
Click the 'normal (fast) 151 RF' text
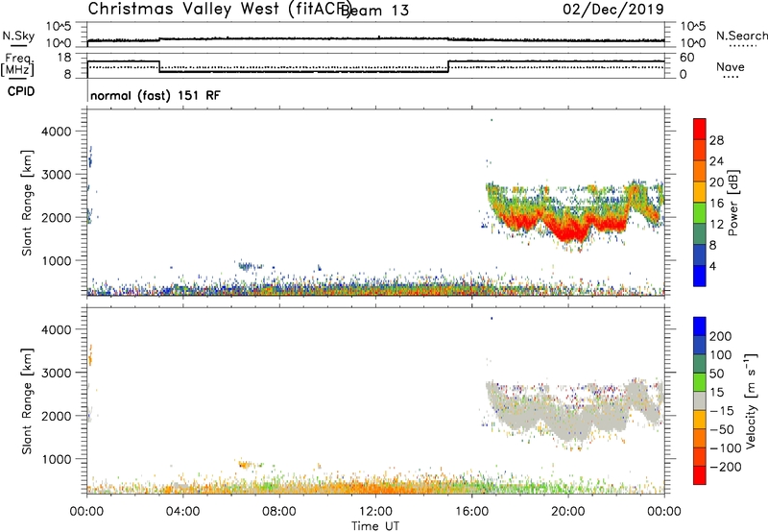pyautogui.click(x=156, y=95)
